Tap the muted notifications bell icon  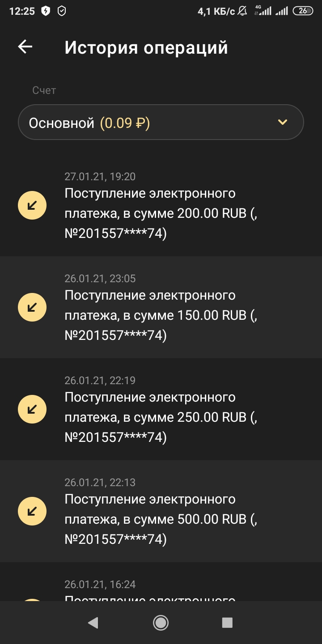tap(243, 11)
